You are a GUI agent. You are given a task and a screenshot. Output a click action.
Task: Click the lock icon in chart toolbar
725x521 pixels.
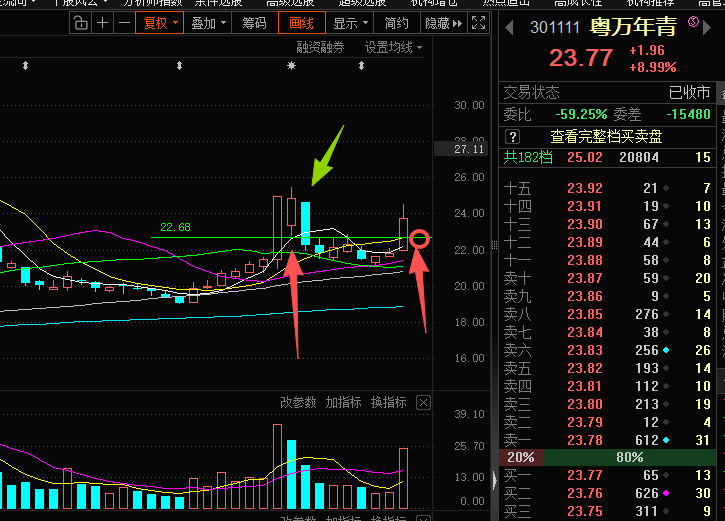[x=80, y=23]
